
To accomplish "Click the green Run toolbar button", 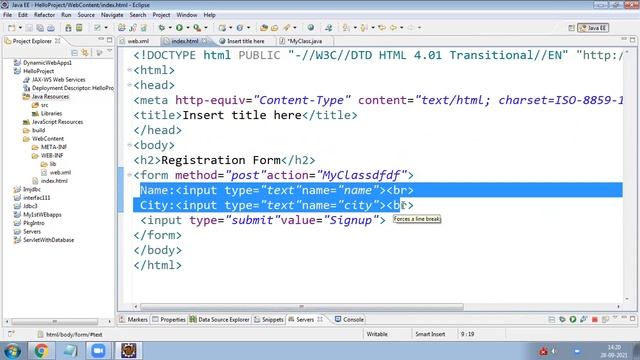I will pos(180,28).
